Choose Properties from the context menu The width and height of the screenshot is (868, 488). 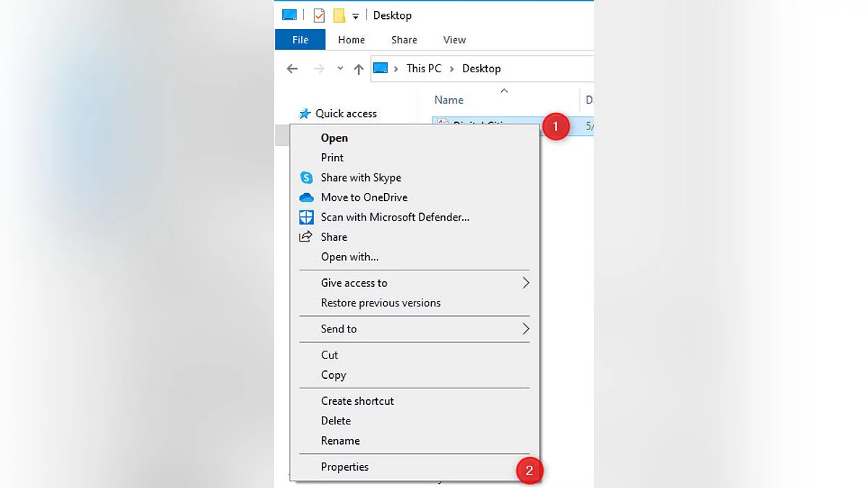(x=345, y=467)
